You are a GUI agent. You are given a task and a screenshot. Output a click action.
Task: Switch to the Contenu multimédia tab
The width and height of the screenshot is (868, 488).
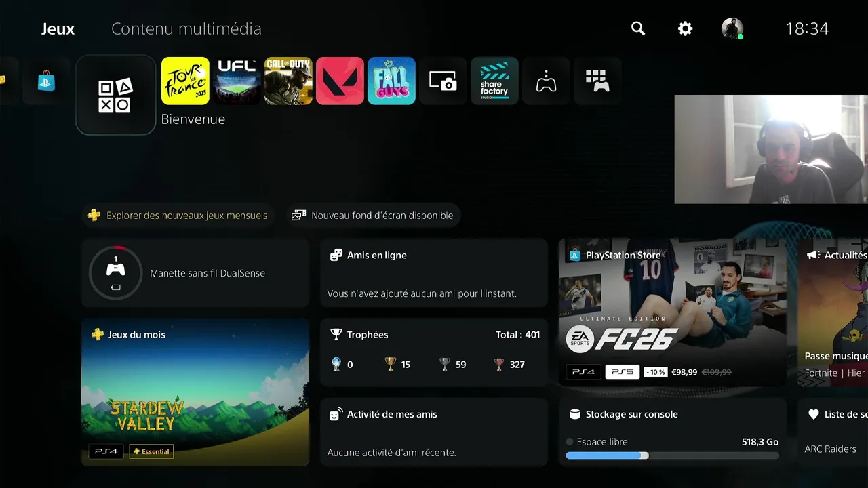(186, 29)
